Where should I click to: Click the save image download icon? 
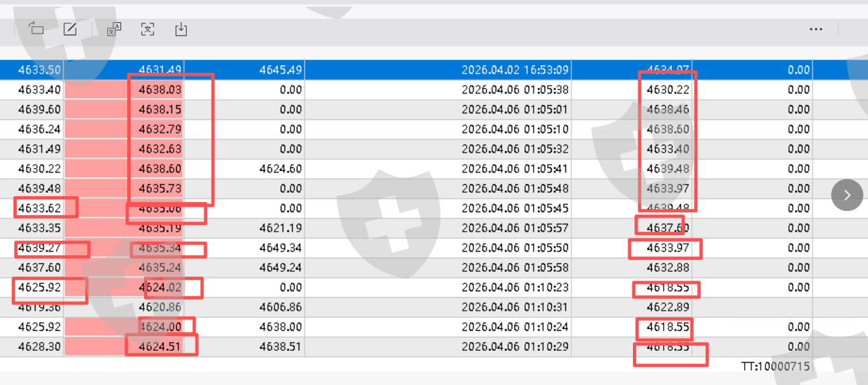point(181,29)
